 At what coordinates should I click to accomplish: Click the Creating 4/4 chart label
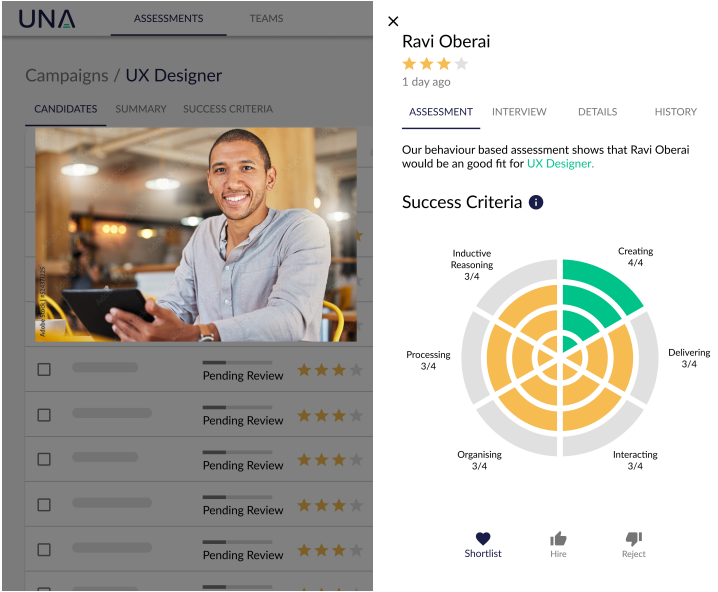tap(635, 256)
